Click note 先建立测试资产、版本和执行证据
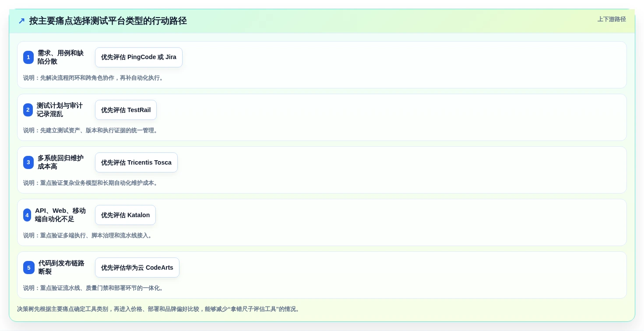 (x=91, y=130)
